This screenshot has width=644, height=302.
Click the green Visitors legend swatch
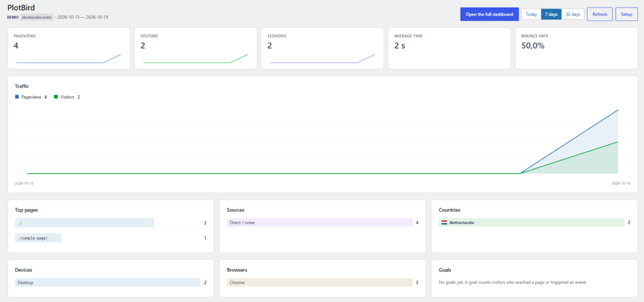pos(56,97)
